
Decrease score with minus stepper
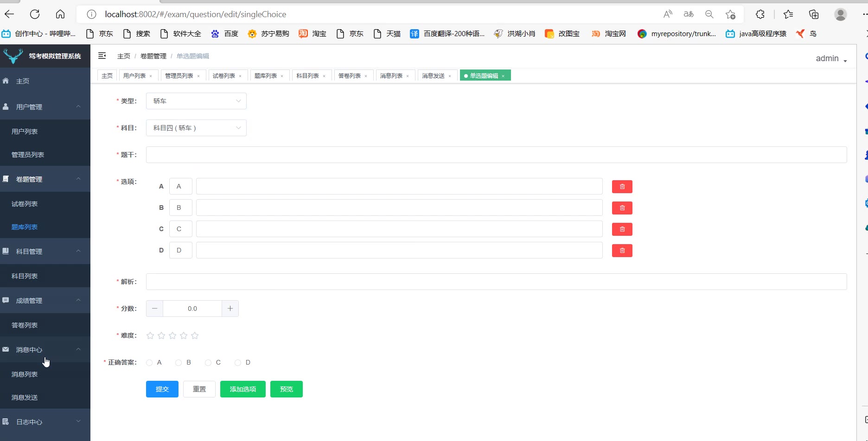click(154, 309)
